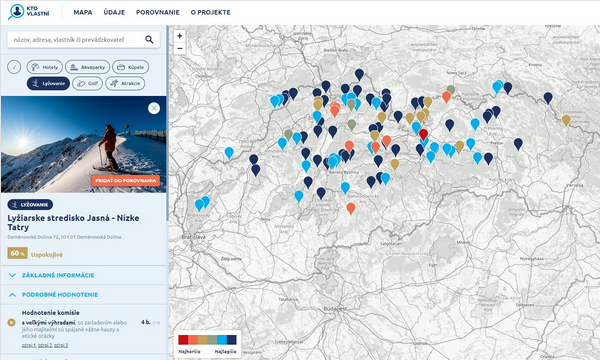Click the search magnifier icon
Image resolution: width=600 pixels, height=360 pixels.
(149, 39)
